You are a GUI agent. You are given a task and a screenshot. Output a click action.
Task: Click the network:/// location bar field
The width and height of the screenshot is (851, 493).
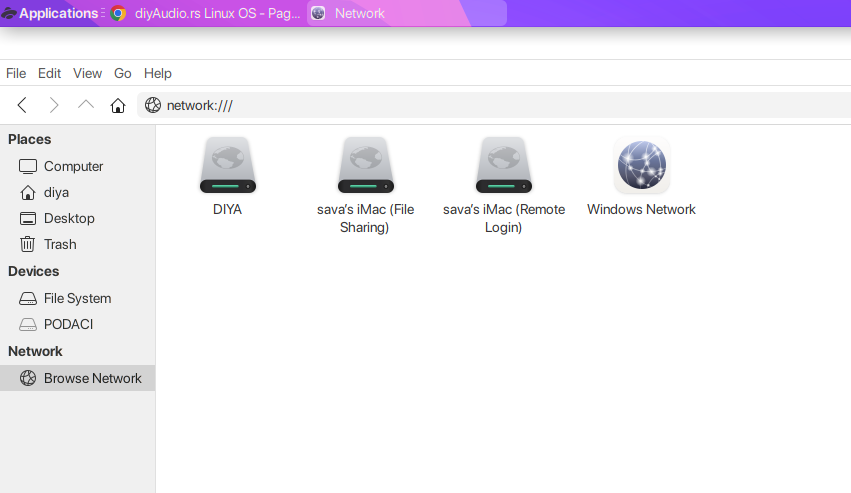pyautogui.click(x=494, y=105)
